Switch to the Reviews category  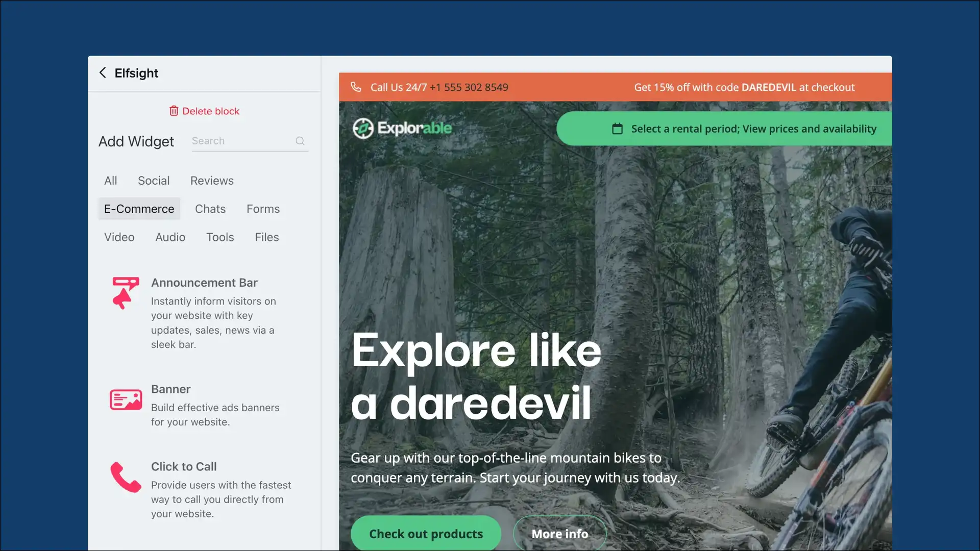(212, 181)
